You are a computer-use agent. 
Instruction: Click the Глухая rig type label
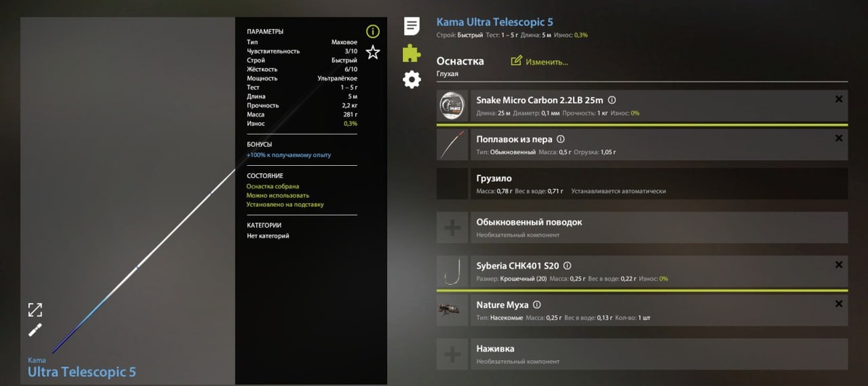pos(448,74)
